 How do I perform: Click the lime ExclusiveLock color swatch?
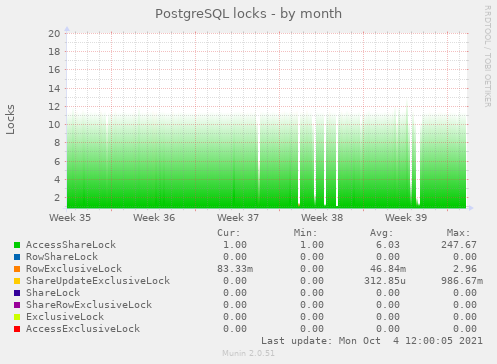tap(17, 317)
